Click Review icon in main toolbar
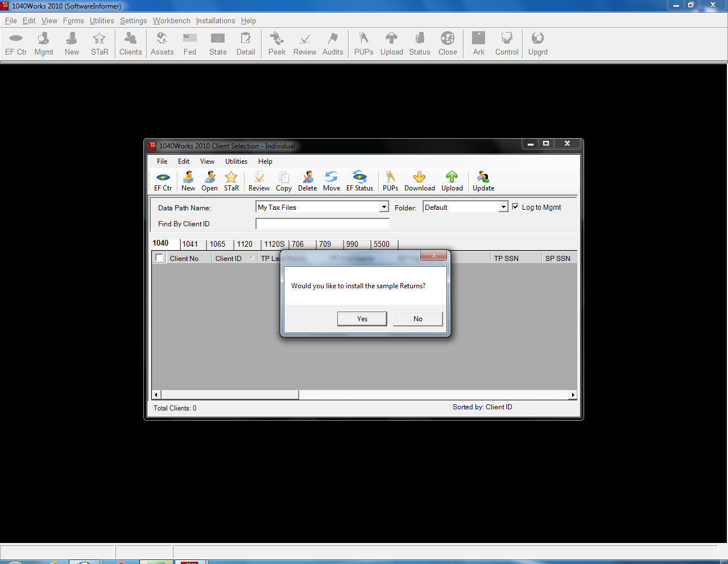The width and height of the screenshot is (728, 564). point(305,44)
